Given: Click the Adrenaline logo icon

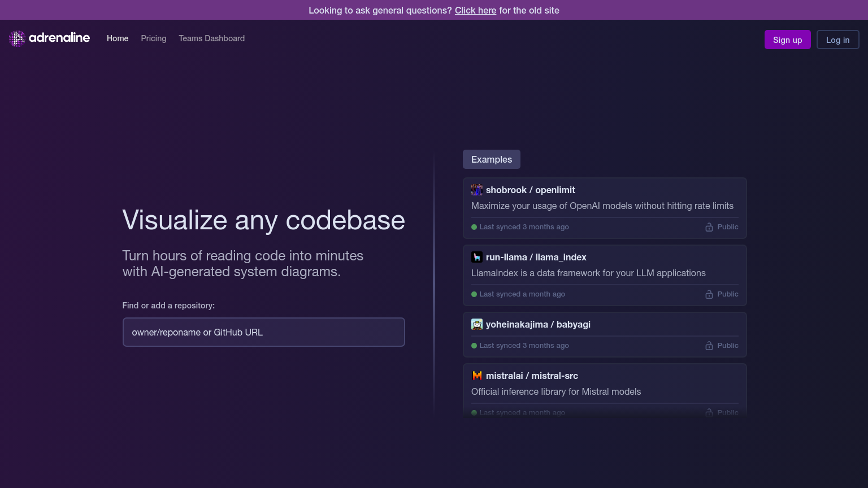Looking at the screenshot, I should point(17,38).
